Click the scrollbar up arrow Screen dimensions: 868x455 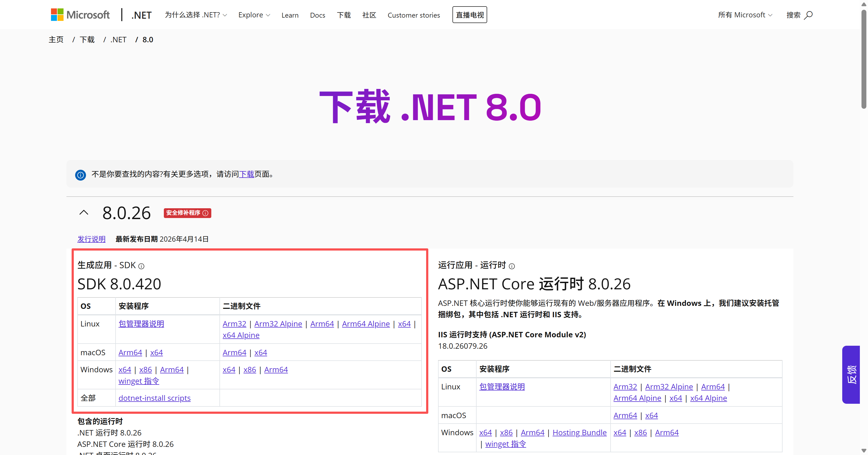coord(864,4)
